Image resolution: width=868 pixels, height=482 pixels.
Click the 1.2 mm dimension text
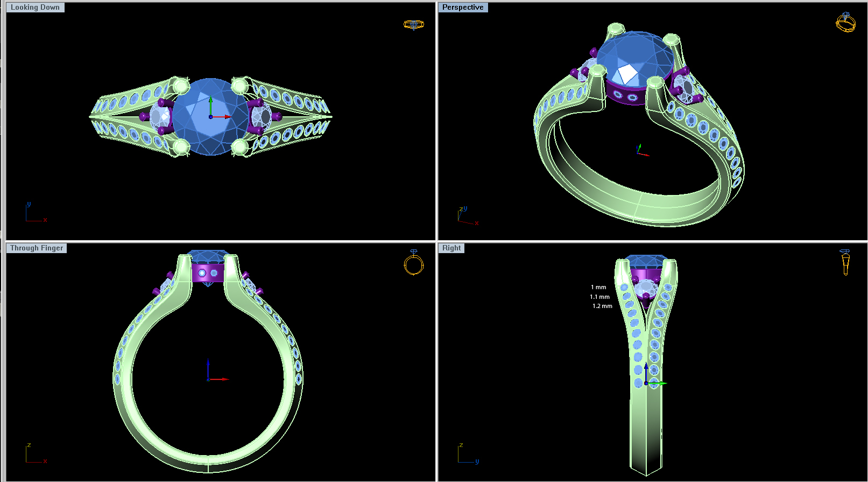point(602,306)
